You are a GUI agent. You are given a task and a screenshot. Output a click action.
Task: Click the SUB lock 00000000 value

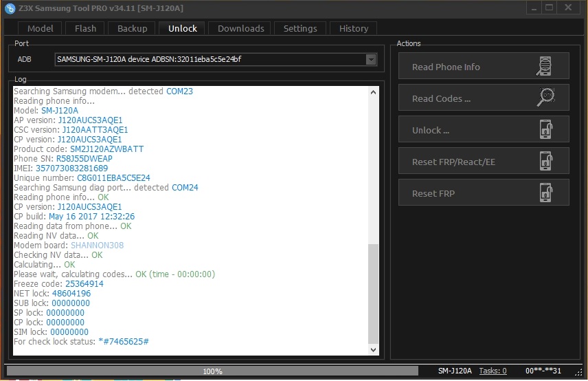tap(71, 303)
